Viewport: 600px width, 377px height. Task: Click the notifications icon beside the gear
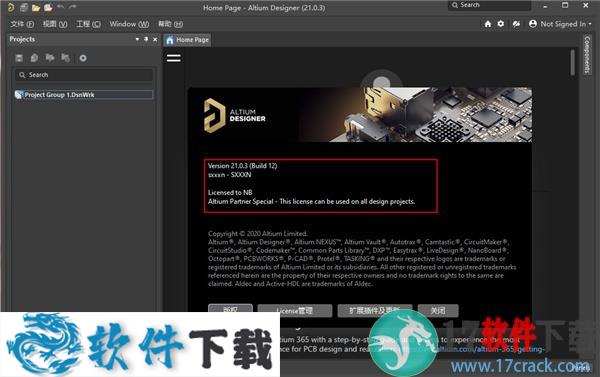[516, 24]
